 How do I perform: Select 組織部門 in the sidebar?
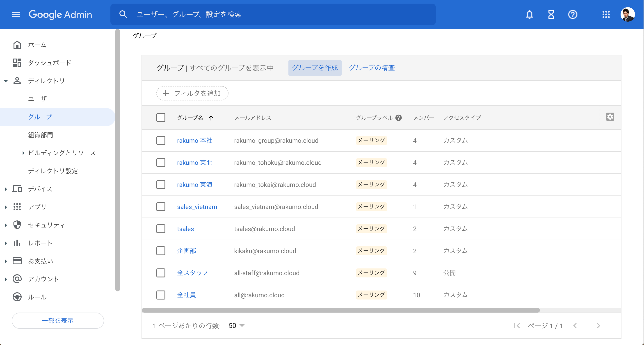[x=41, y=135]
